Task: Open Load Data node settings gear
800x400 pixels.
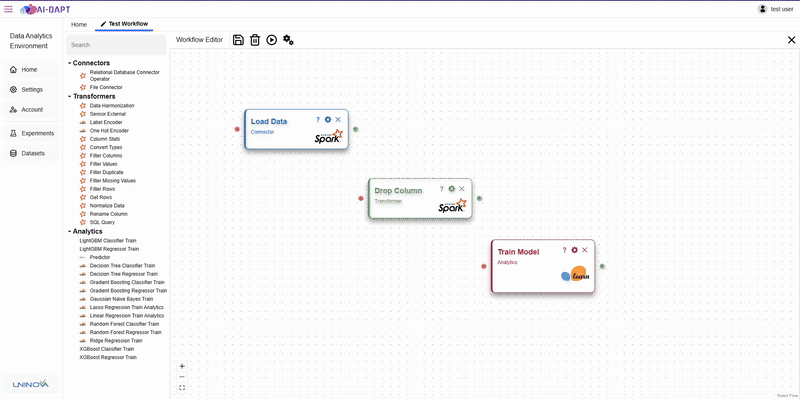Action: [328, 119]
